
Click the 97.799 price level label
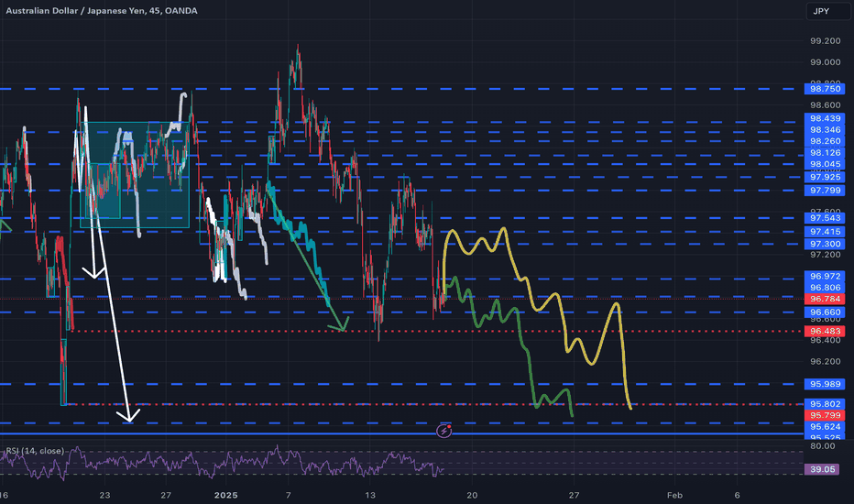click(x=825, y=191)
